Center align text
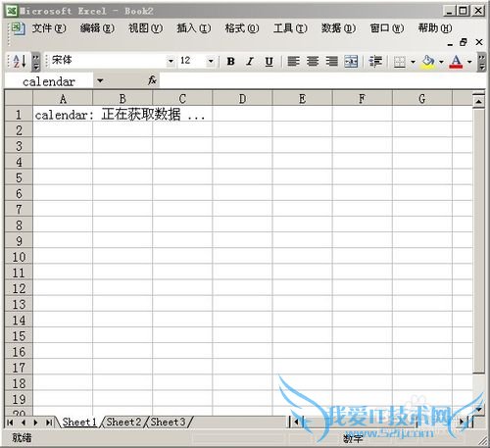This screenshot has width=490, height=448. tap(313, 61)
